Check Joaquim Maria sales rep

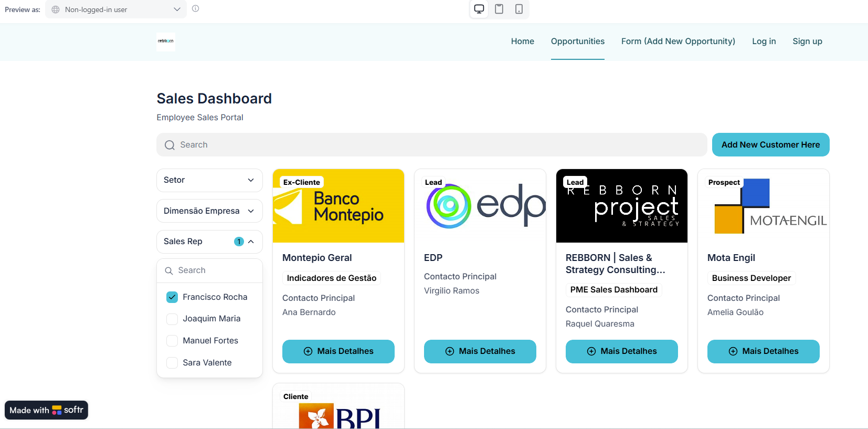(172, 319)
